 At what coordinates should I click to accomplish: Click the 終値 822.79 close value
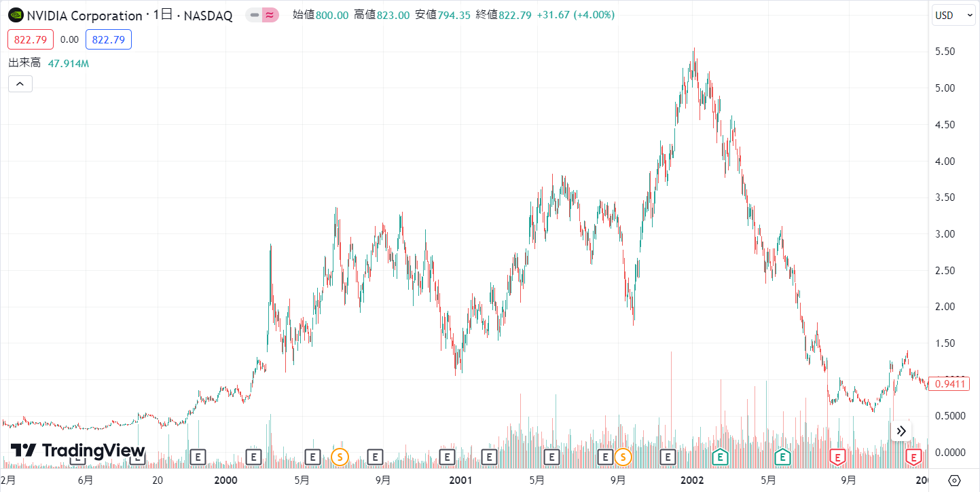coord(504,15)
